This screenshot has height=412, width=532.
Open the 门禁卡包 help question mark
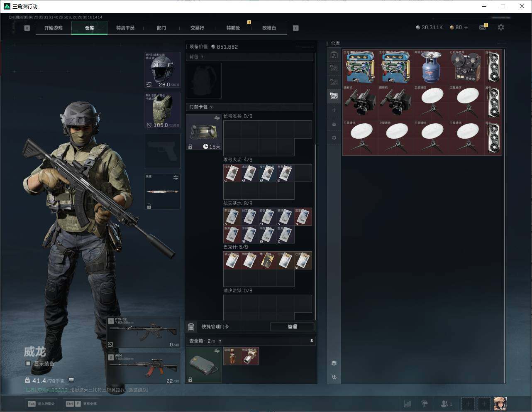(x=211, y=107)
